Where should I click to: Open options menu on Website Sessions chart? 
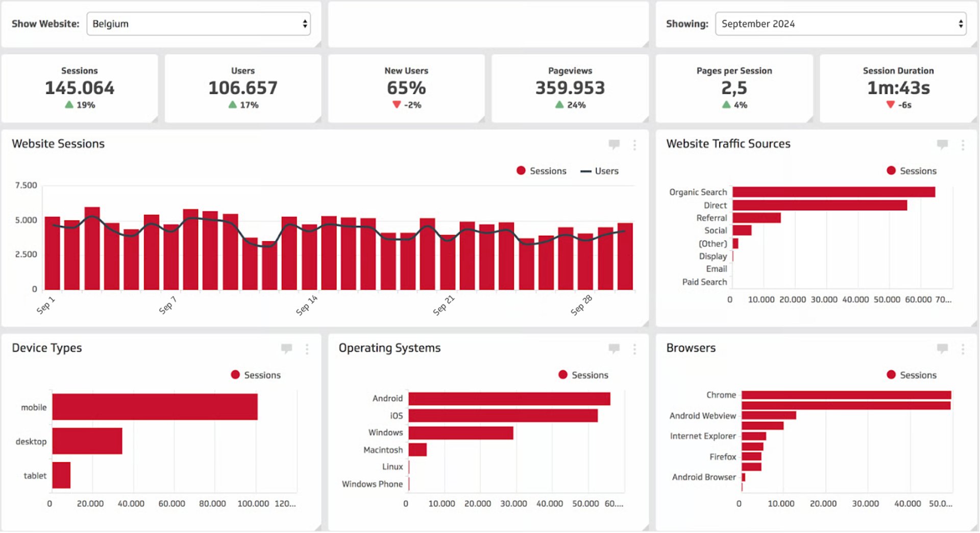click(634, 145)
